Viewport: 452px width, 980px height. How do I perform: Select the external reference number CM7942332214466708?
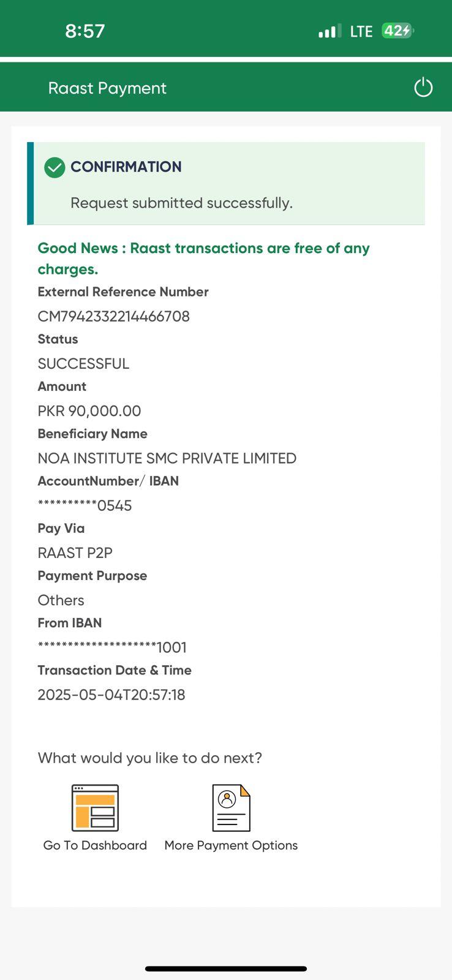[x=114, y=316]
